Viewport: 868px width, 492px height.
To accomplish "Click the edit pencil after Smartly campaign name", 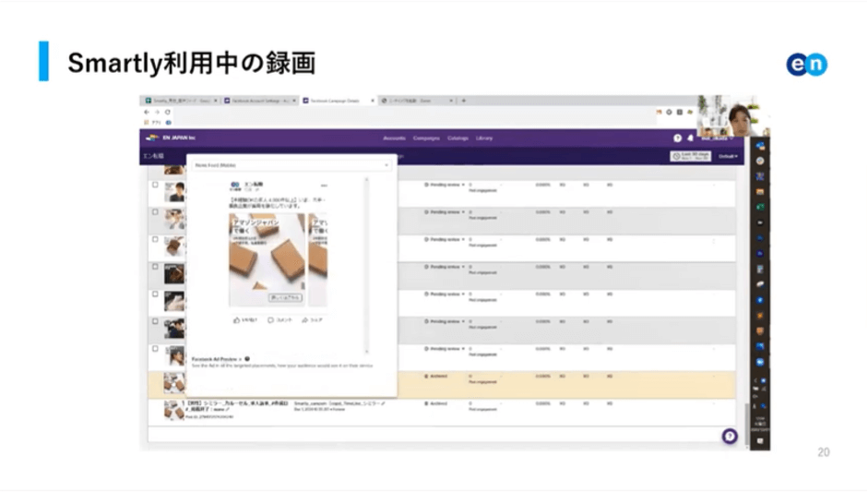I will pyautogui.click(x=383, y=403).
